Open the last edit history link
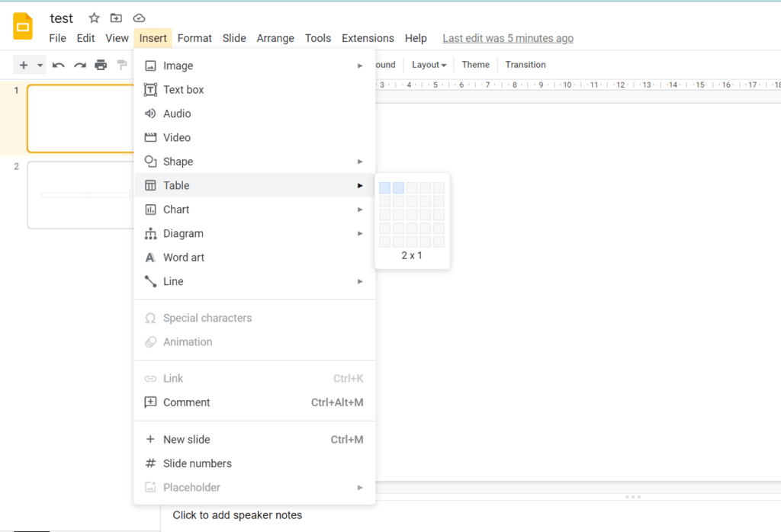This screenshot has width=781, height=532. (x=507, y=38)
